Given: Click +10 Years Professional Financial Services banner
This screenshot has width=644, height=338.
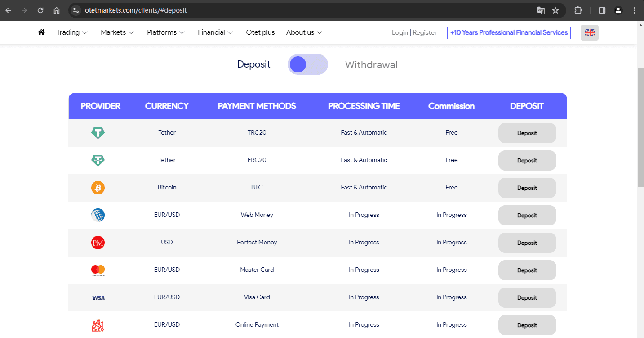Looking at the screenshot, I should 509,32.
